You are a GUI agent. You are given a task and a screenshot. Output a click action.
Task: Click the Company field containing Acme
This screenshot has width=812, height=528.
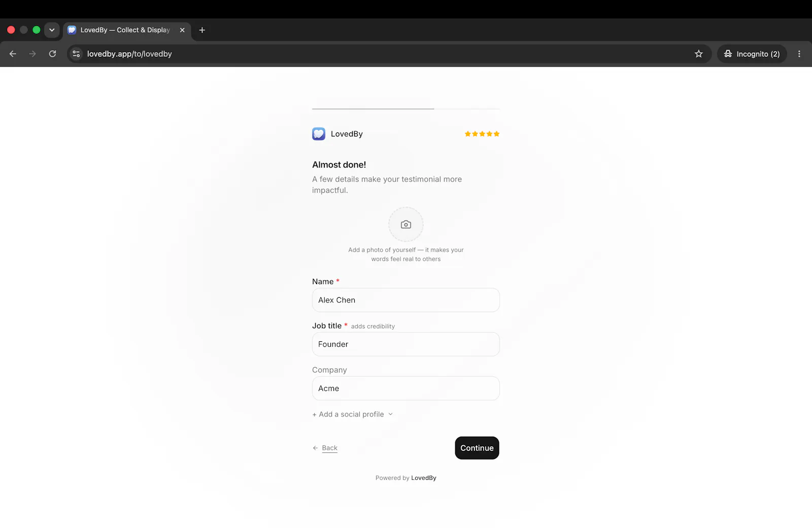406,389
